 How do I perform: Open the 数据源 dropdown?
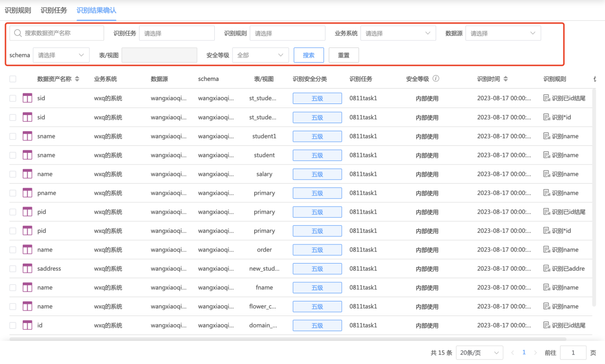(503, 33)
